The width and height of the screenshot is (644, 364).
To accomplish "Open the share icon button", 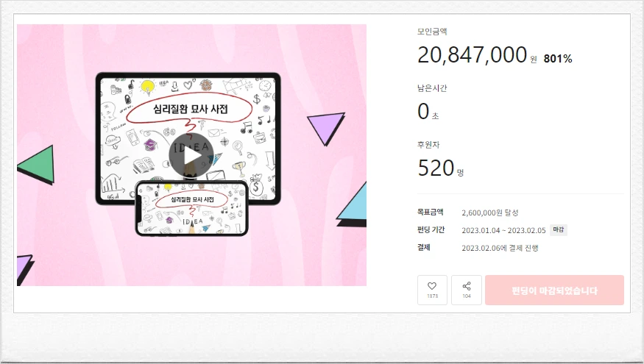I will tap(467, 290).
